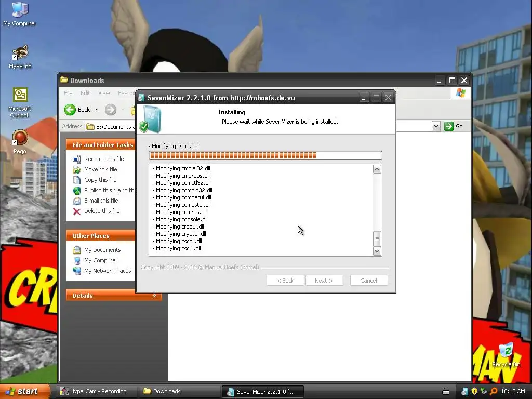
Task: Collapse the Details panel chevron
Action: [x=154, y=296]
